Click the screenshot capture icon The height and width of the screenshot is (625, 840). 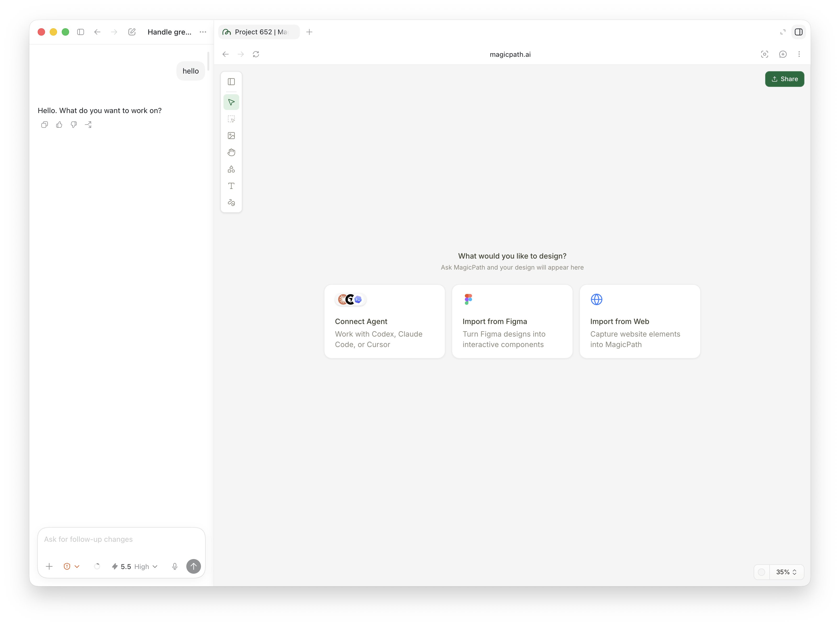click(764, 54)
